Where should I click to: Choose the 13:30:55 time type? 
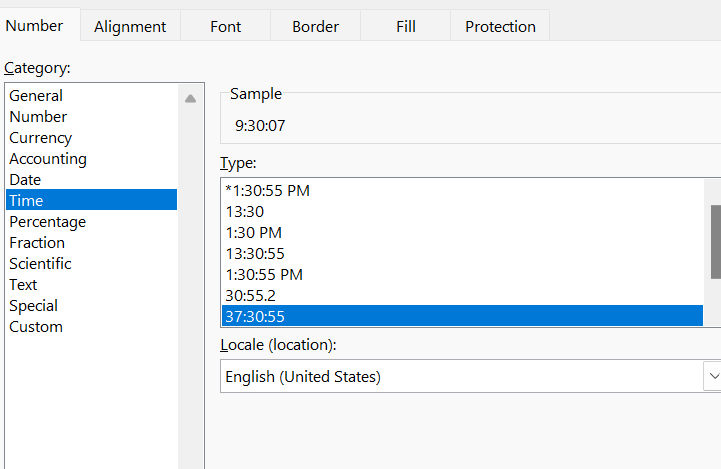coord(462,253)
